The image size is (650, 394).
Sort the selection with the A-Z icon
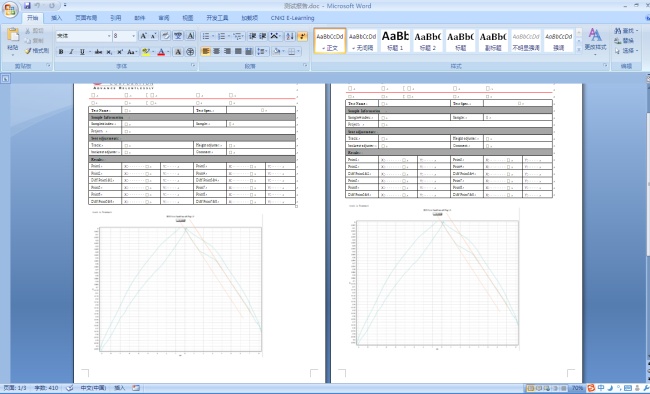[290, 36]
